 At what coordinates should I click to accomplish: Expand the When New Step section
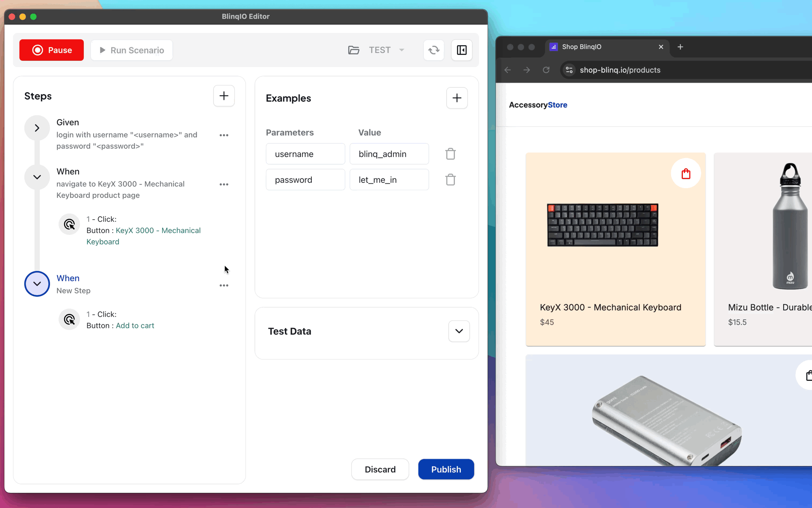[x=37, y=284]
